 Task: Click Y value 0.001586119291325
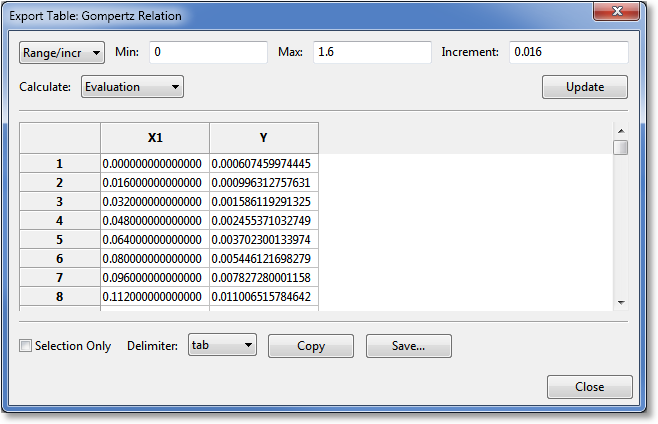click(264, 202)
